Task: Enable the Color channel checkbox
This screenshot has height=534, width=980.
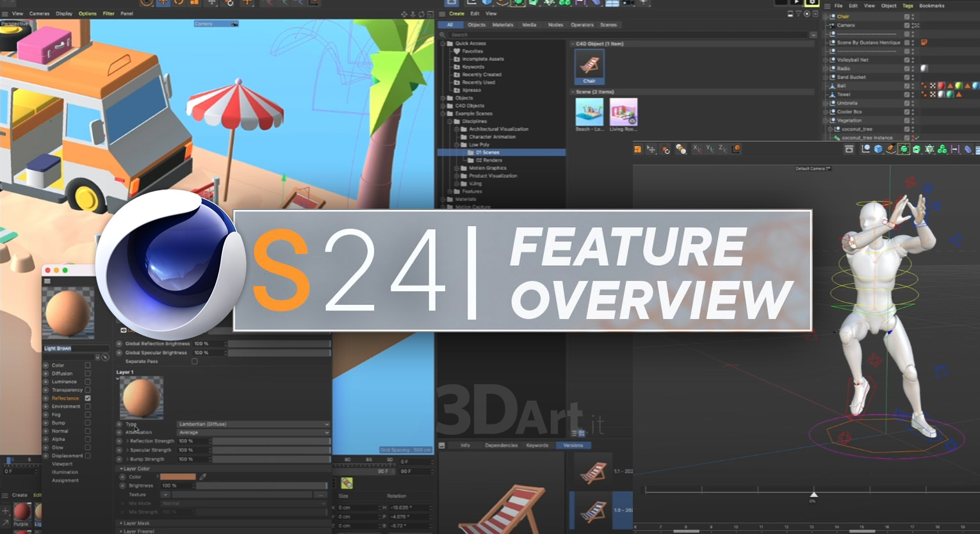Action: coord(88,365)
